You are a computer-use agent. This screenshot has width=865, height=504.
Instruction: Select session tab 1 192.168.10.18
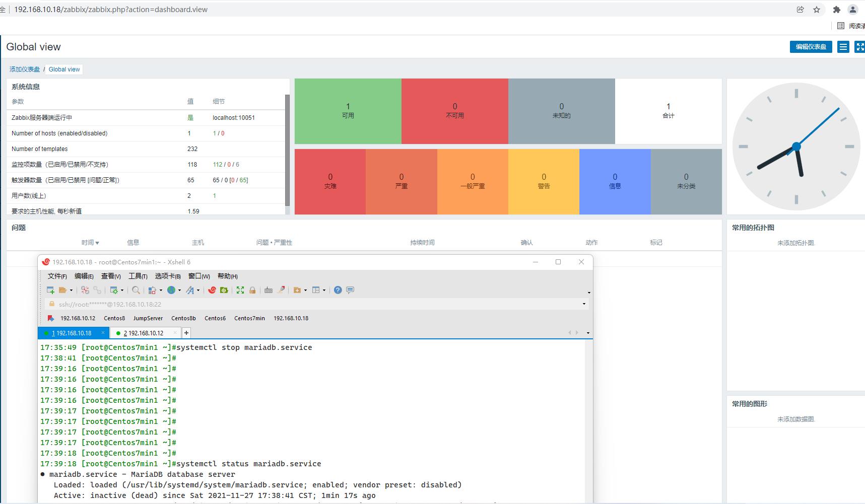tap(74, 333)
